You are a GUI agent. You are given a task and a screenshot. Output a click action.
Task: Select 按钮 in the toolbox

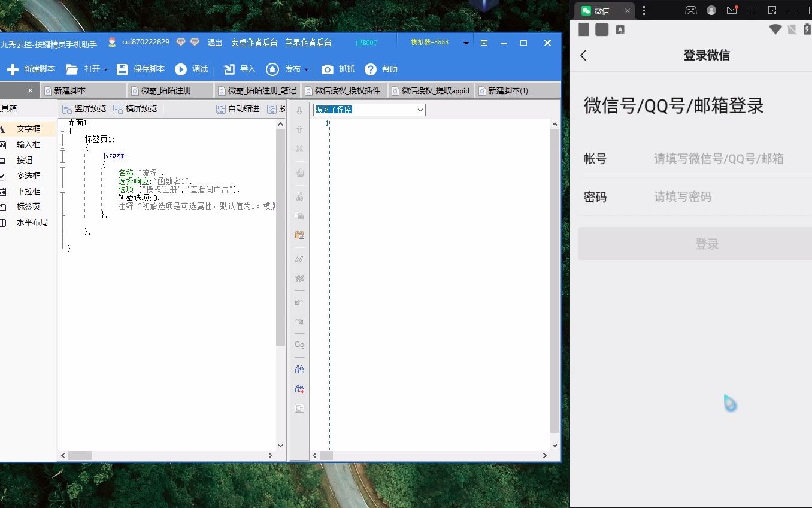[24, 161]
